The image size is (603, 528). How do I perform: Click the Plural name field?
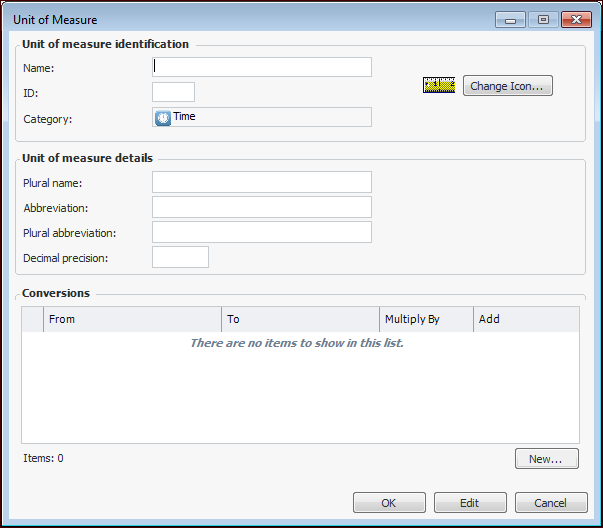262,182
